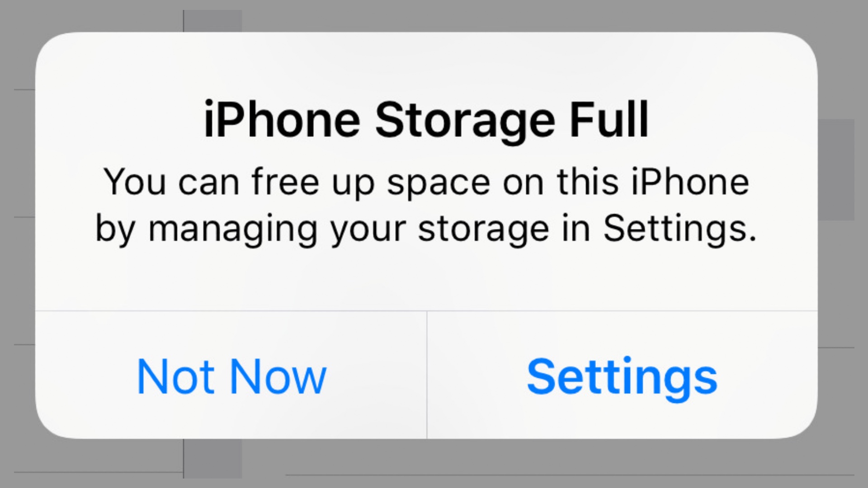868x488 pixels.
Task: Click the free up space message text
Action: point(426,206)
